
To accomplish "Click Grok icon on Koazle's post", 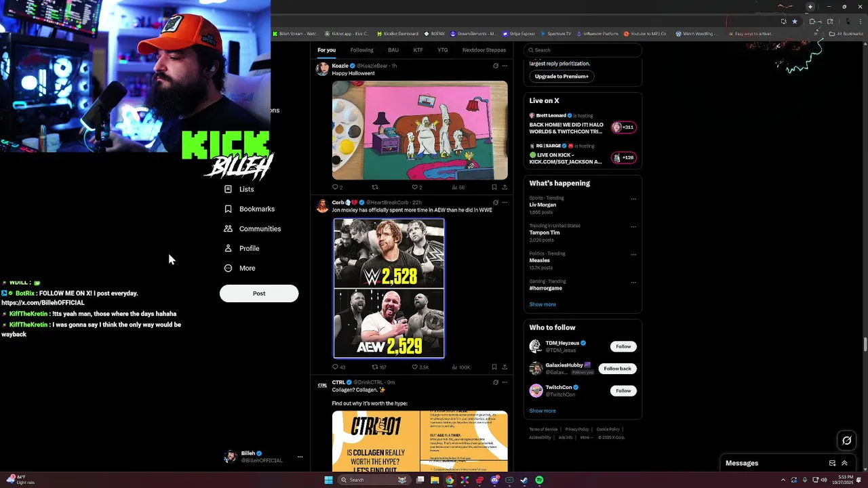I will click(x=496, y=66).
